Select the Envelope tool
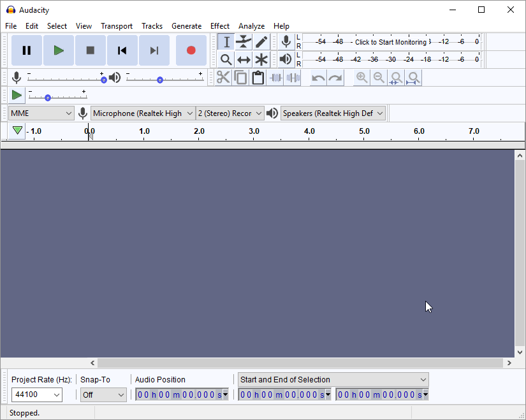Screen dimensions: 526x420 pos(244,42)
